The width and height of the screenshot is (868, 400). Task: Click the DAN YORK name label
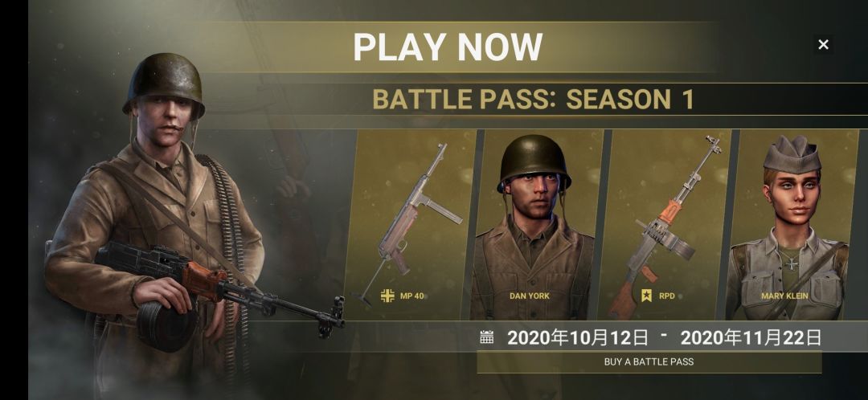coord(530,296)
